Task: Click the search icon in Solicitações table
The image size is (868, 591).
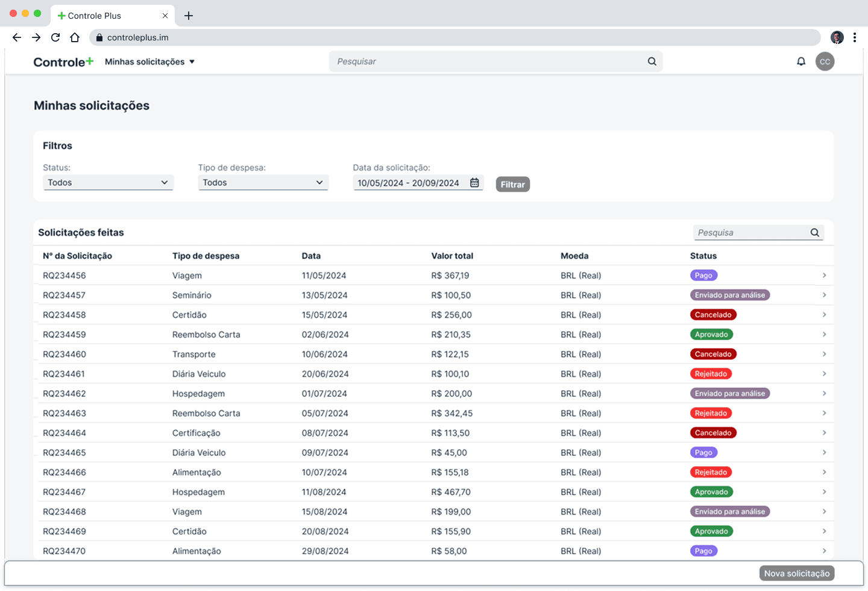Action: 814,233
